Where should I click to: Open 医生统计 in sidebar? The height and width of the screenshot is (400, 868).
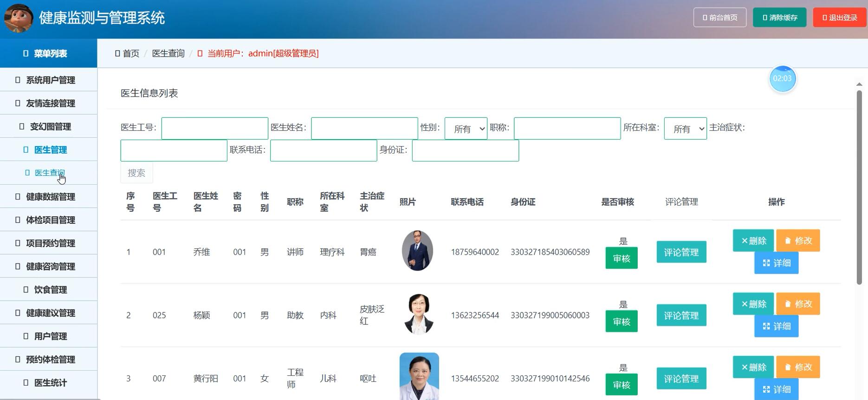pyautogui.click(x=49, y=382)
